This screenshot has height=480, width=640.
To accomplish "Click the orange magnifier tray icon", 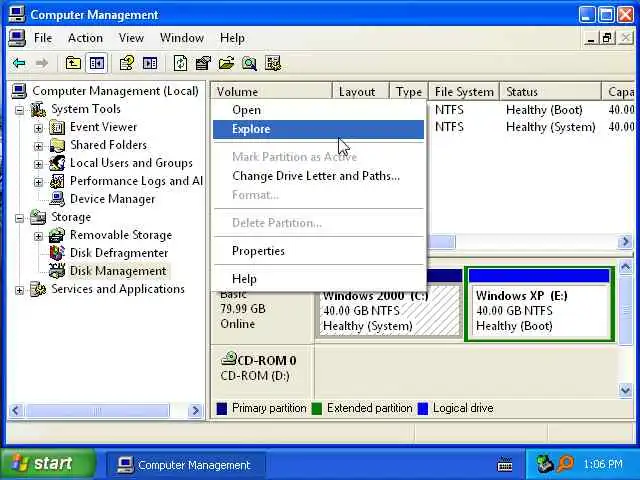I will (566, 464).
